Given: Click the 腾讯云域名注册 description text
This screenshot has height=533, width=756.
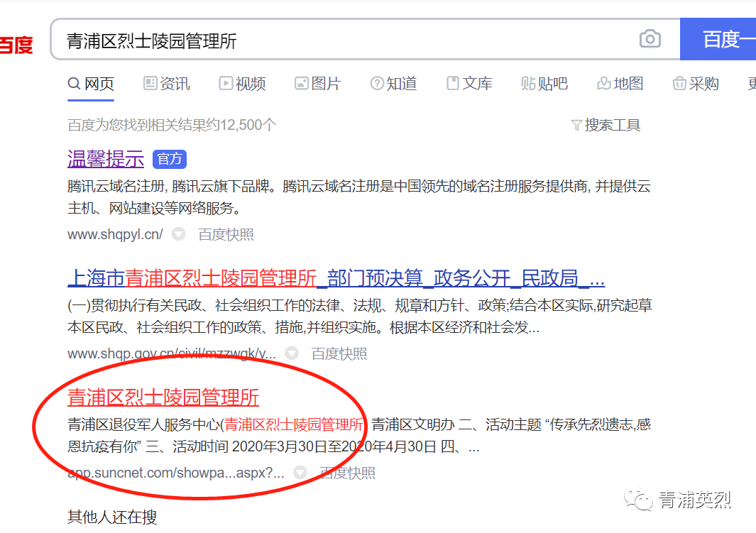Looking at the screenshot, I should [x=359, y=197].
